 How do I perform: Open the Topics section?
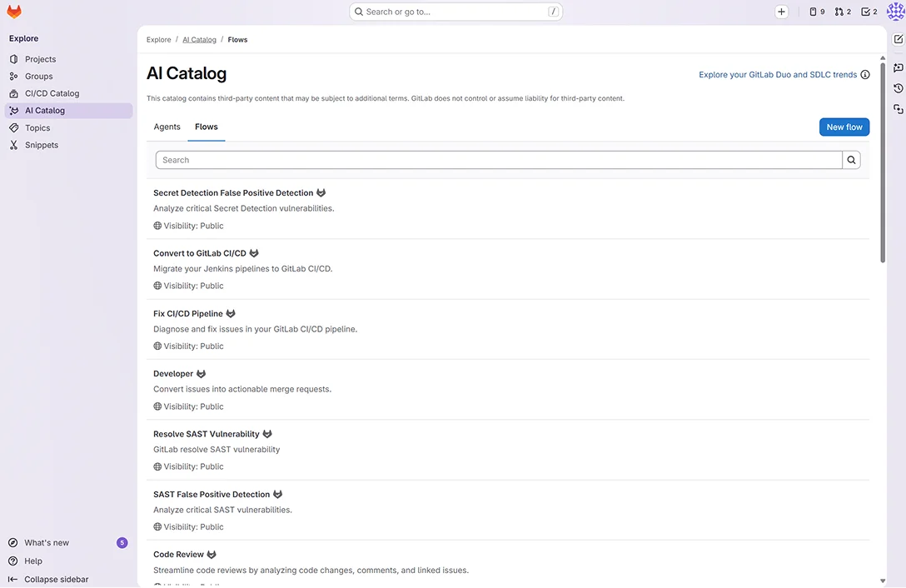[x=36, y=127]
